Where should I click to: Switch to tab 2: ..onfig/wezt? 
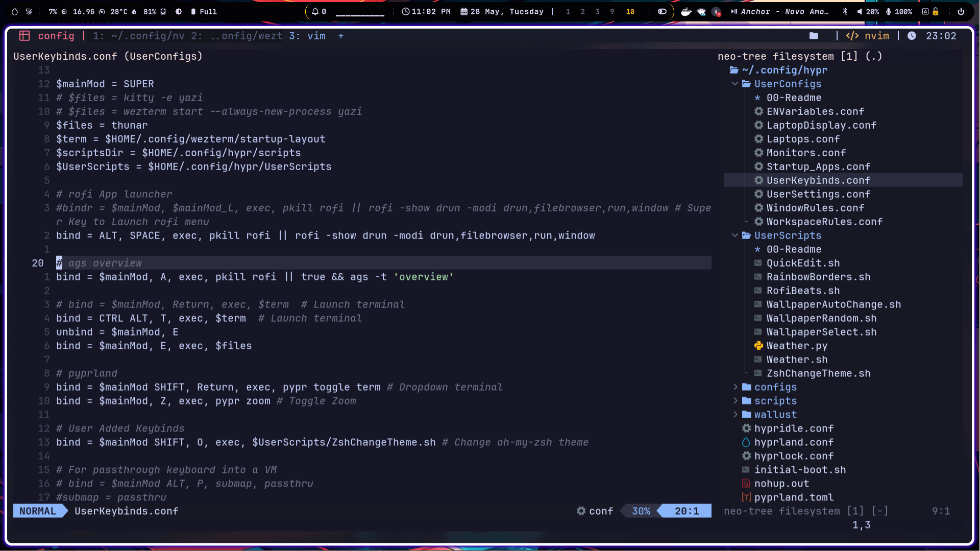[237, 36]
